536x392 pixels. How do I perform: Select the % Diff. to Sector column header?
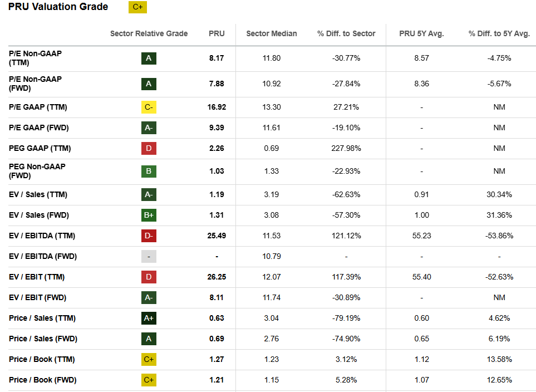tap(346, 33)
